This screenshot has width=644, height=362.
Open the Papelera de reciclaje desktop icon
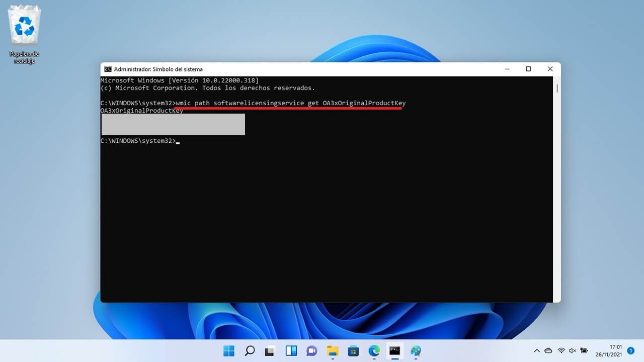tap(24, 34)
